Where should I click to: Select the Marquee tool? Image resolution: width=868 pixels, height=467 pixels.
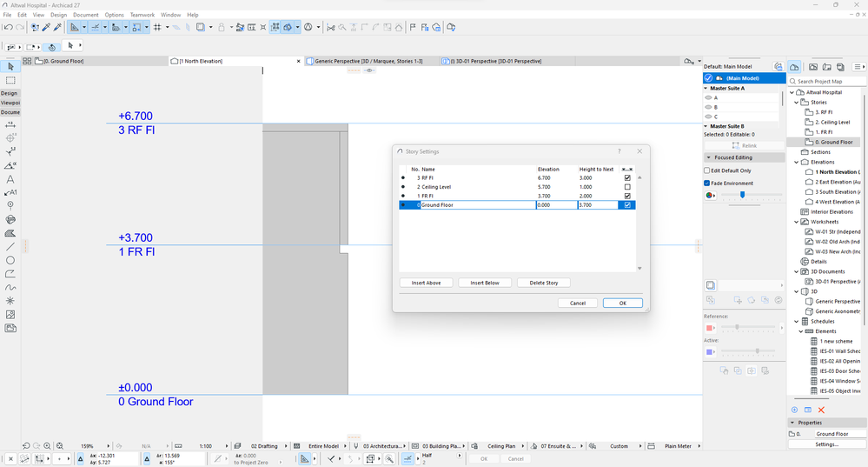[10, 80]
